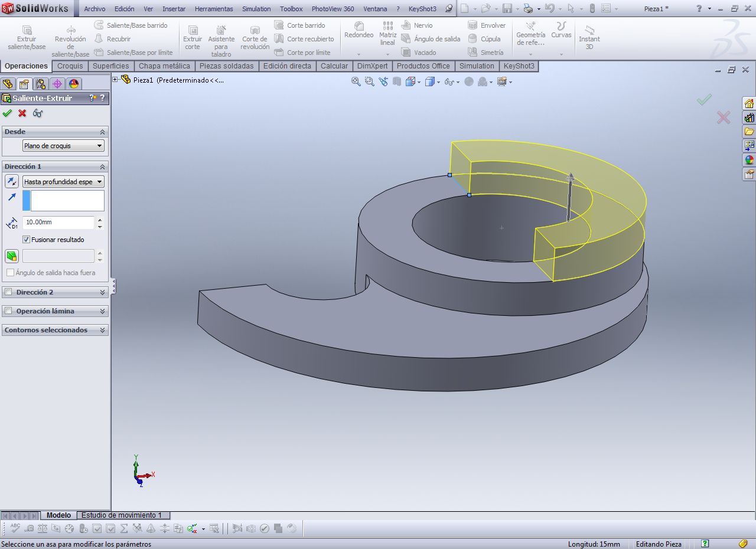Accept the extrusion with green checkmark

click(7, 113)
